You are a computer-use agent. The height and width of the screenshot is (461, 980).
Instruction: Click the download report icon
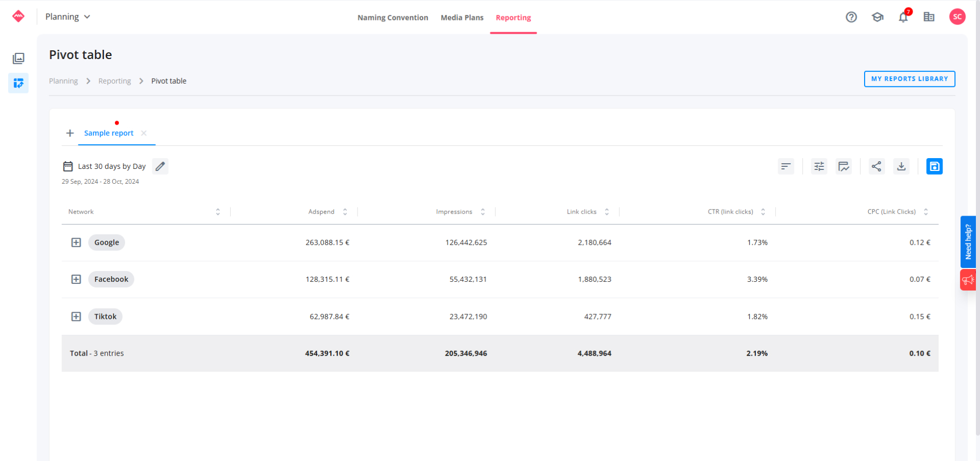coord(901,166)
